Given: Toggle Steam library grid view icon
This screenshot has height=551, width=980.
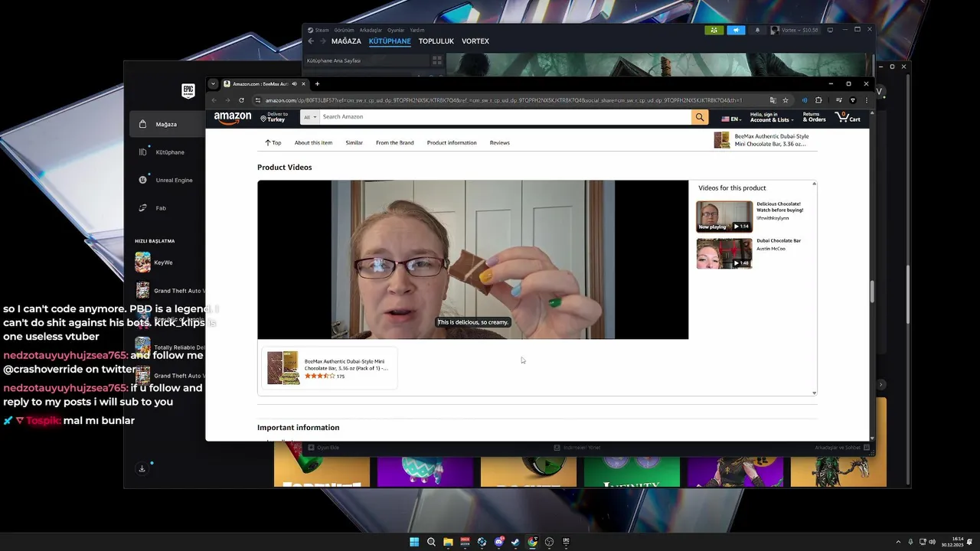Looking at the screenshot, I should coord(436,60).
